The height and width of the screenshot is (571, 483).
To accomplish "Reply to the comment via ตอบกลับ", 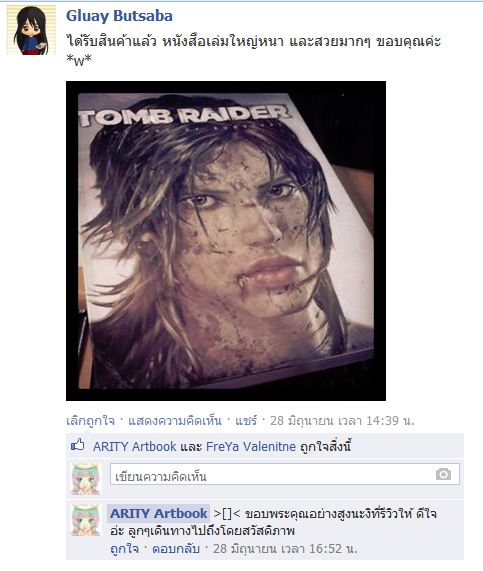I will (x=176, y=549).
